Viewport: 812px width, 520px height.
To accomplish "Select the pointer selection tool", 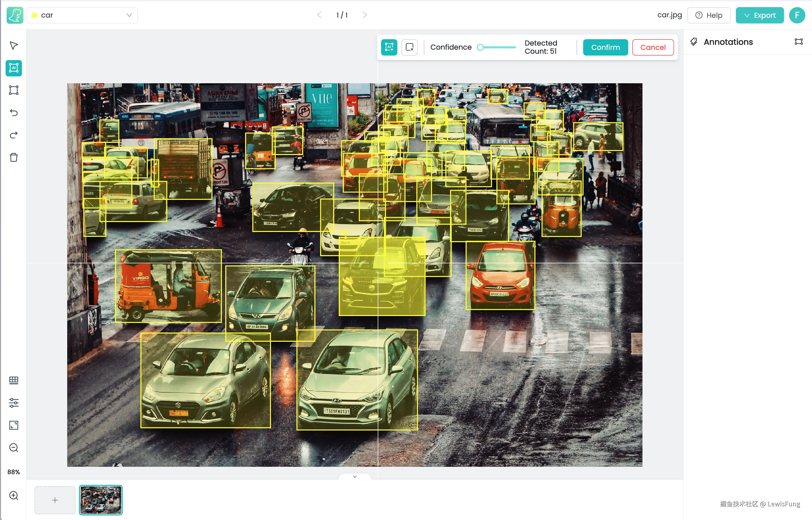I will pos(13,46).
